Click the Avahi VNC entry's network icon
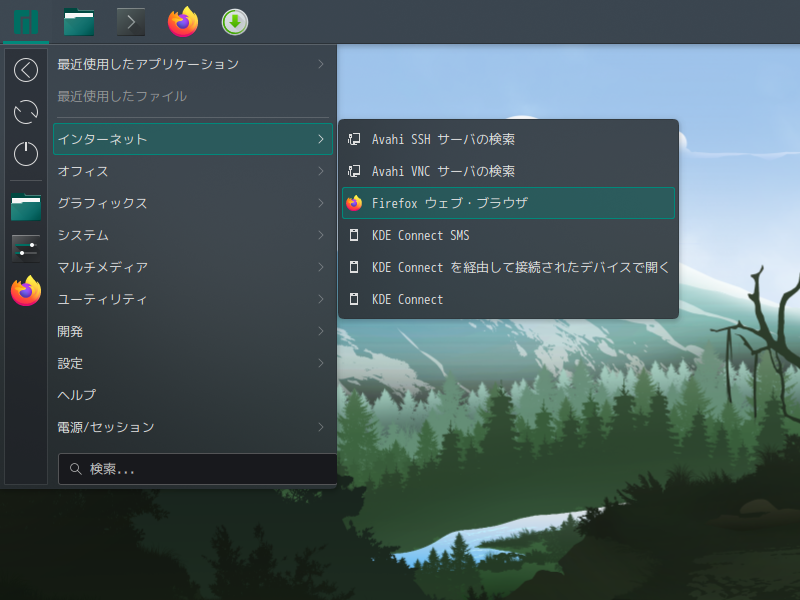Screen dimensions: 800x600 coord(354,171)
